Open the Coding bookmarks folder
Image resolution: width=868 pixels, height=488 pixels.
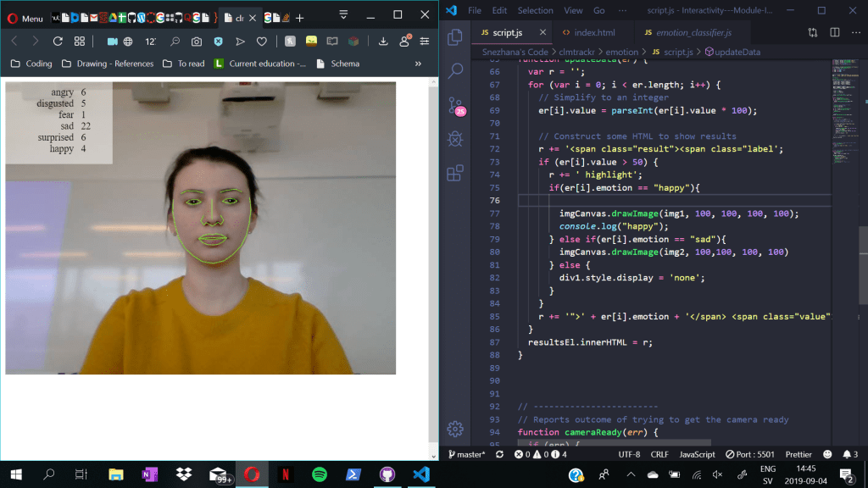tap(31, 64)
